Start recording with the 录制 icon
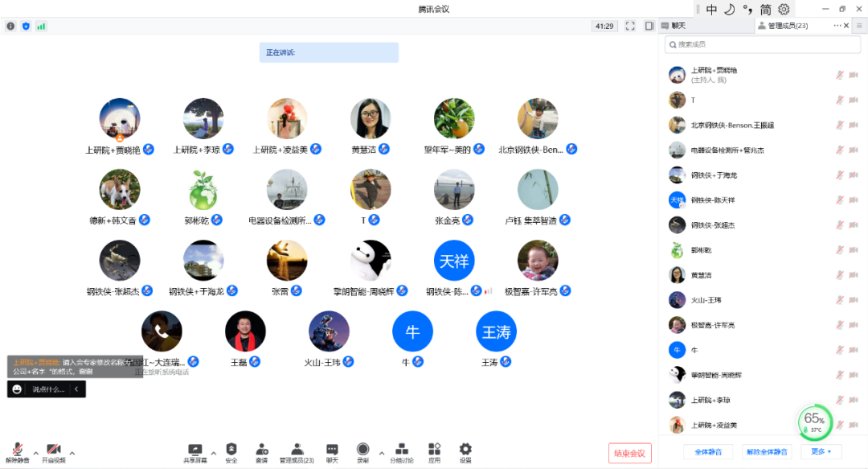This screenshot has height=469, width=868. tap(362, 450)
